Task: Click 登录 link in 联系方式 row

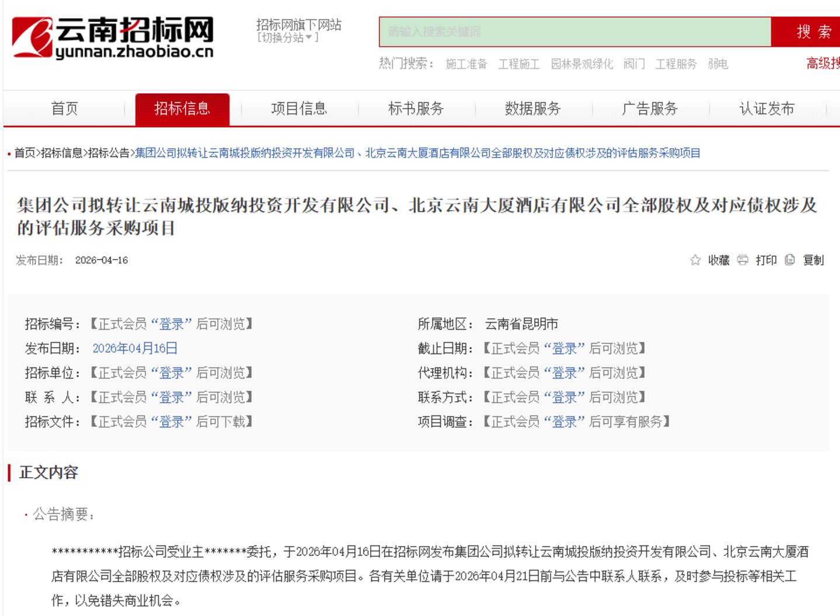Action: 564,397
